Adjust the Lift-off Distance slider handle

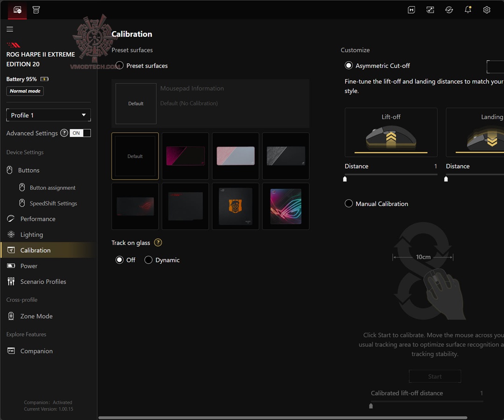click(345, 179)
